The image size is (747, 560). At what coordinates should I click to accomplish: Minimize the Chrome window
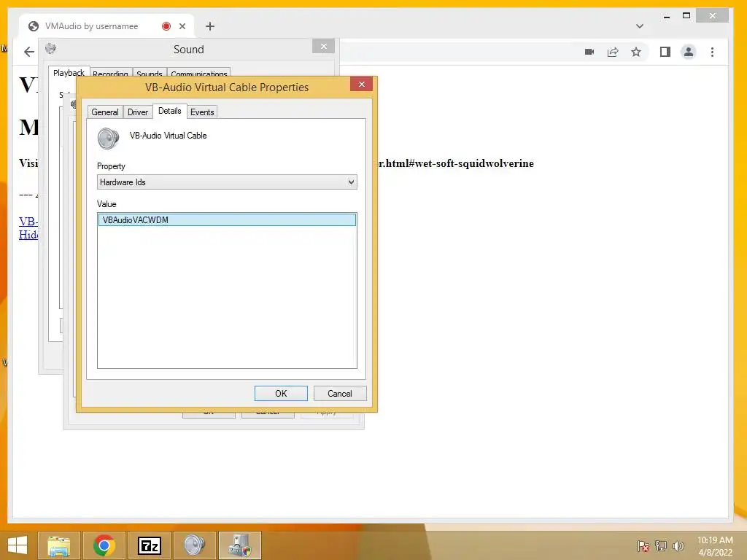pos(667,16)
